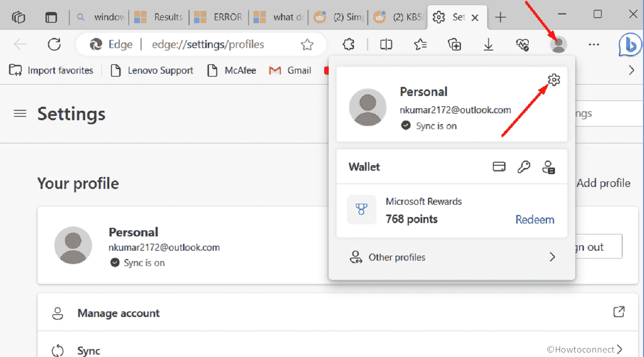Open Import favorites bookmark
644x357 pixels.
[51, 70]
